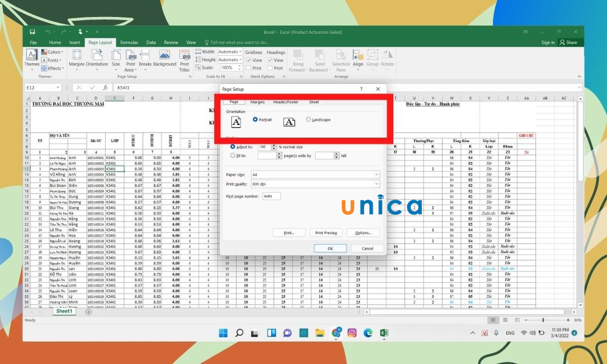Expand the Name Box dropdown arrow
Screen dimensions: 607x364
[58, 88]
